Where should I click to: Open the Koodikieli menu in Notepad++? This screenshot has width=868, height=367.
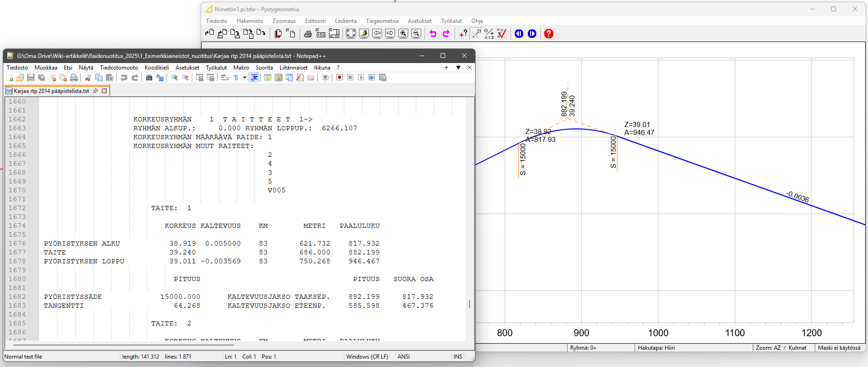[x=156, y=68]
